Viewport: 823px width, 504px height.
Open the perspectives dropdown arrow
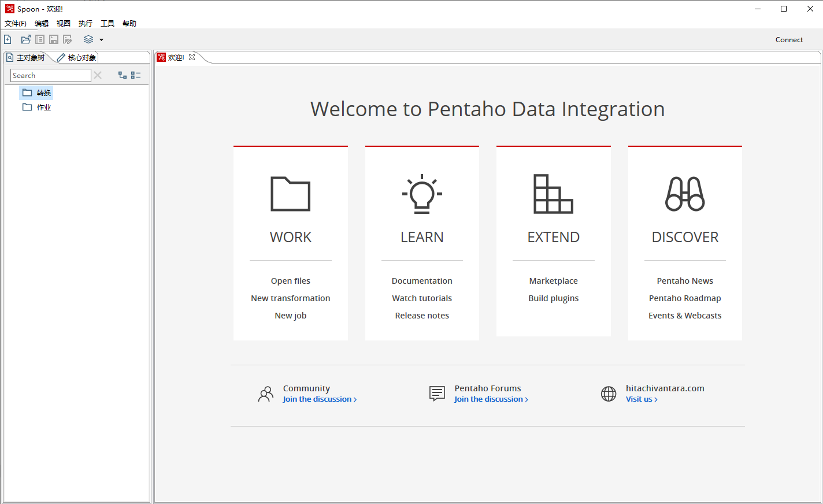click(x=101, y=40)
